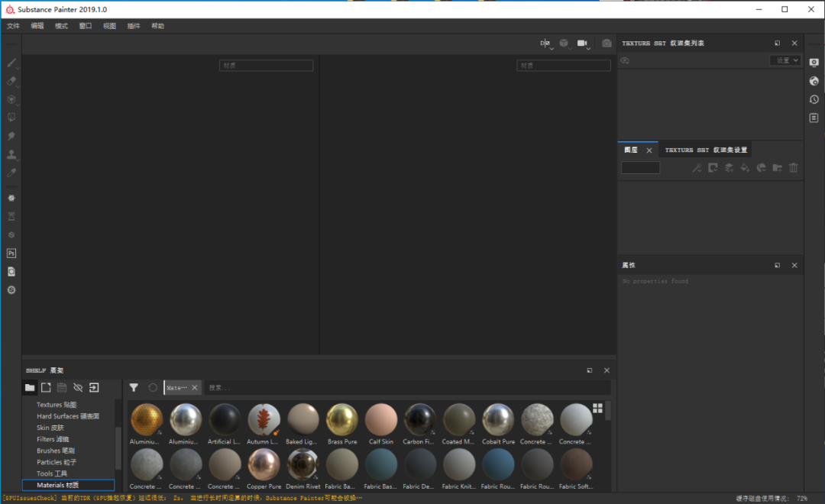Click the shelf import resources arrow icon
This screenshot has height=504, width=825.
coord(94,388)
